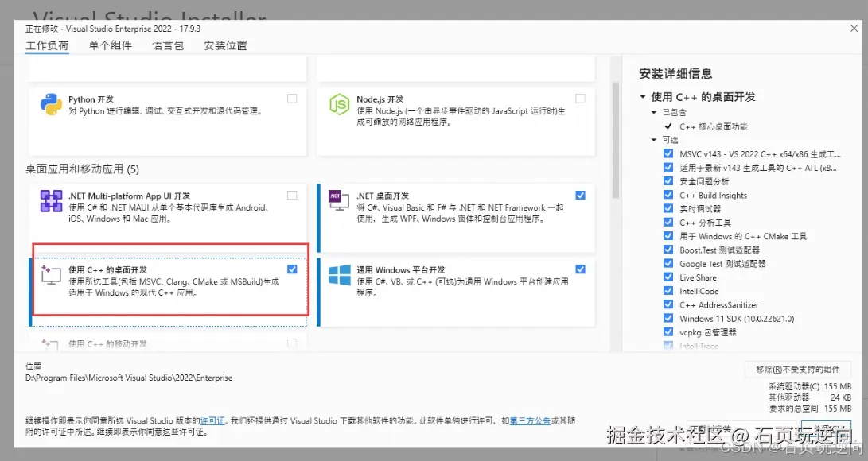The image size is (868, 461).
Task: Open the 语言包 tab
Action: click(166, 45)
